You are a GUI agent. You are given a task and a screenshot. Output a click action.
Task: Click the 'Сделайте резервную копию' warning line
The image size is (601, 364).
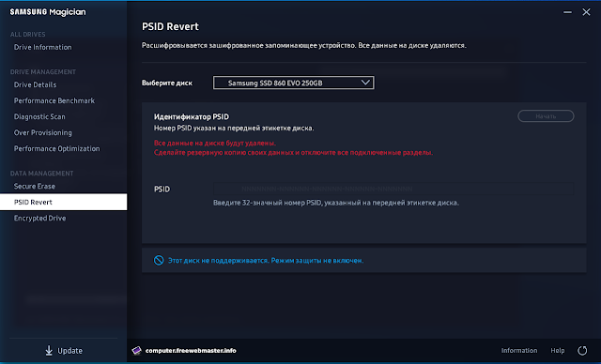[x=293, y=152]
